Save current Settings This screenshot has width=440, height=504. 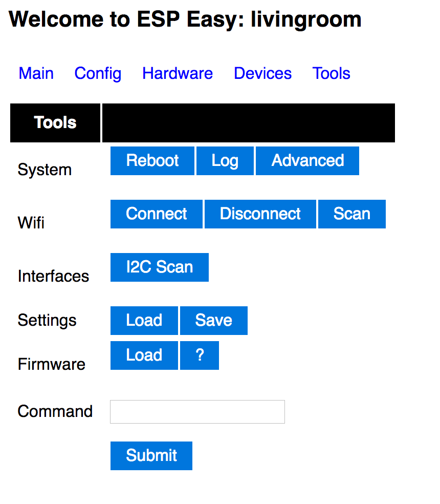point(213,320)
